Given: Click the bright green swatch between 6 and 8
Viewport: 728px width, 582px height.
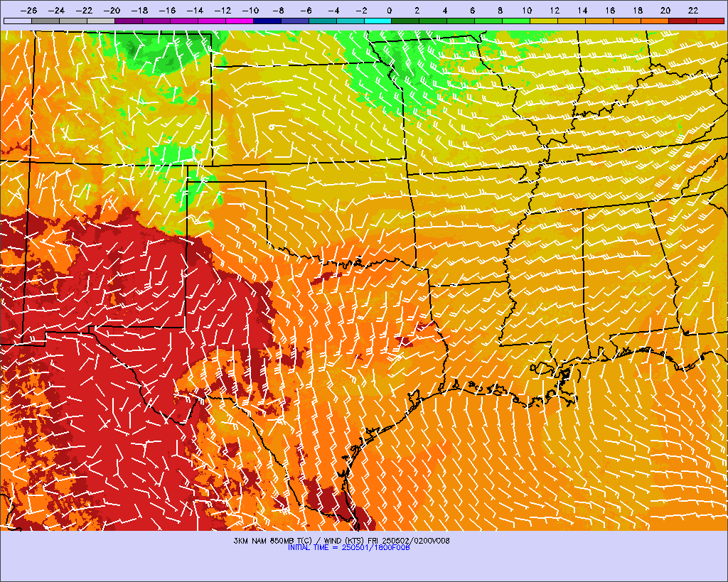Looking at the screenshot, I should (489, 21).
